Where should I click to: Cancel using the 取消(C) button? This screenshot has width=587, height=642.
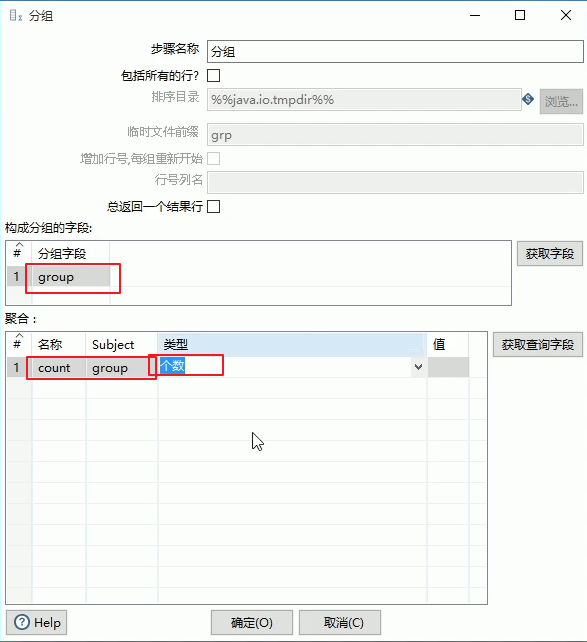click(340, 623)
